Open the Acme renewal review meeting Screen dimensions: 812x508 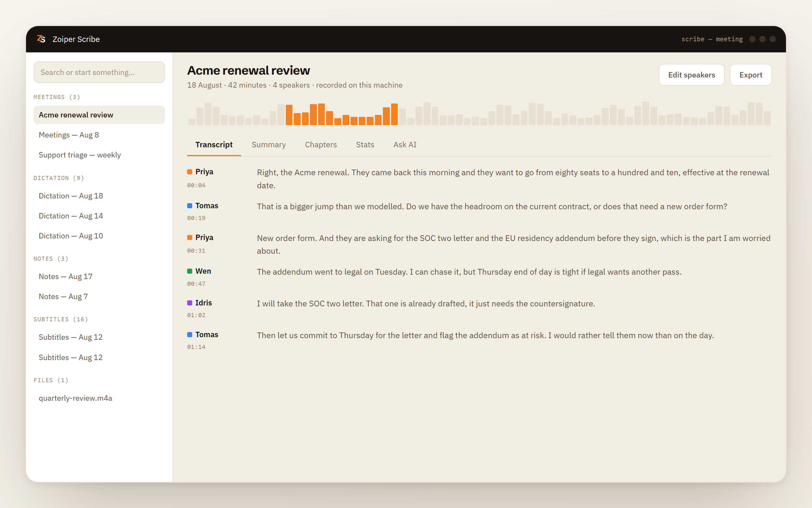click(99, 115)
